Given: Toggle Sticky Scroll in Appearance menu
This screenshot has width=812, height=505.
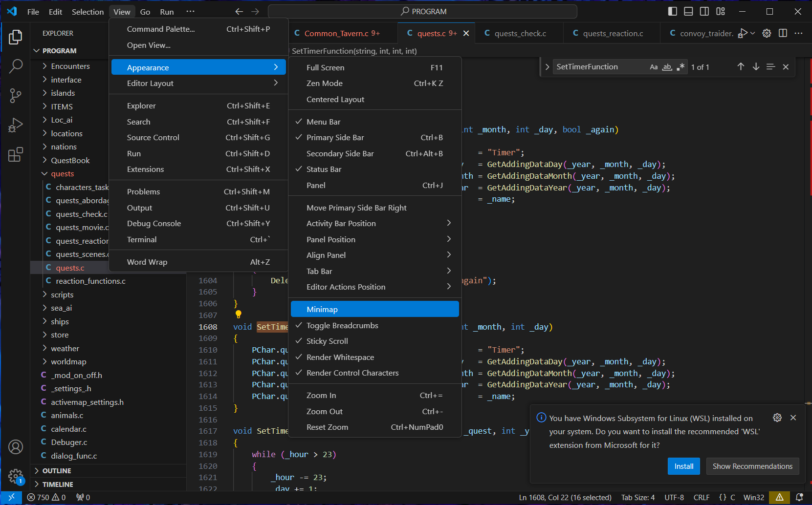Looking at the screenshot, I should click(327, 341).
